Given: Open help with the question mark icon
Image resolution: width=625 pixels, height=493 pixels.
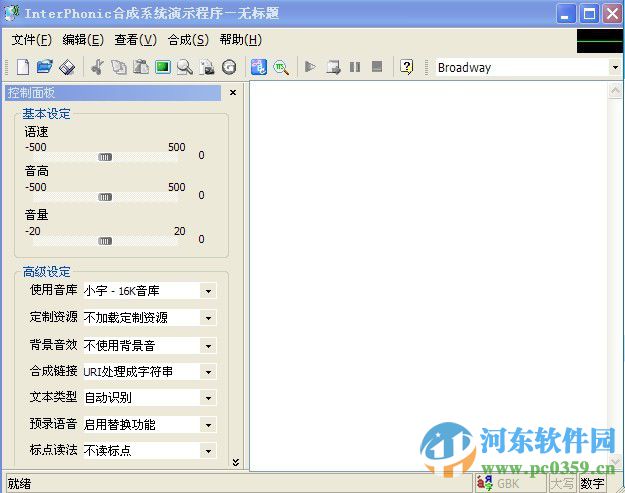Looking at the screenshot, I should coord(407,67).
